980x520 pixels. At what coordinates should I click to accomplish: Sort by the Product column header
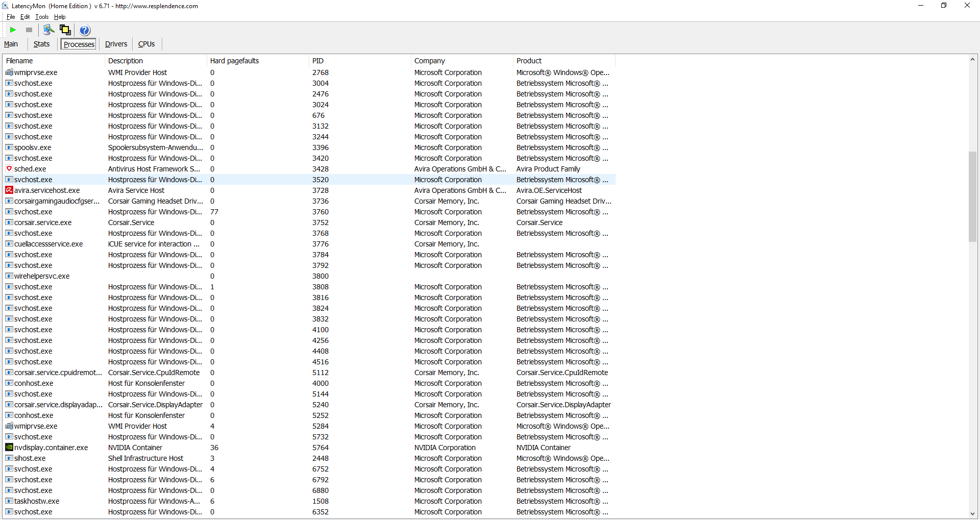point(564,61)
